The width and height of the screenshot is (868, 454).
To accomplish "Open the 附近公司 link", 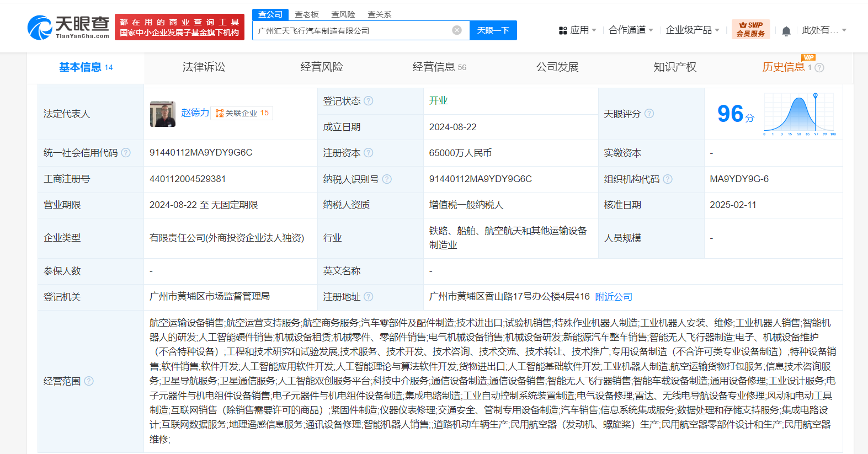I will (614, 297).
